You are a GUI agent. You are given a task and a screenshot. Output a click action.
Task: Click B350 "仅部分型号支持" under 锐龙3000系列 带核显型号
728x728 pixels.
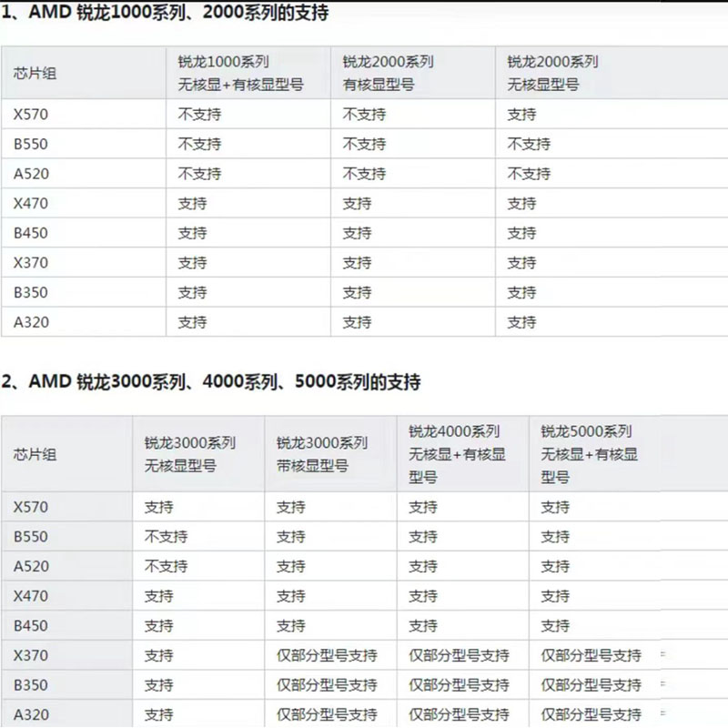tap(327, 685)
